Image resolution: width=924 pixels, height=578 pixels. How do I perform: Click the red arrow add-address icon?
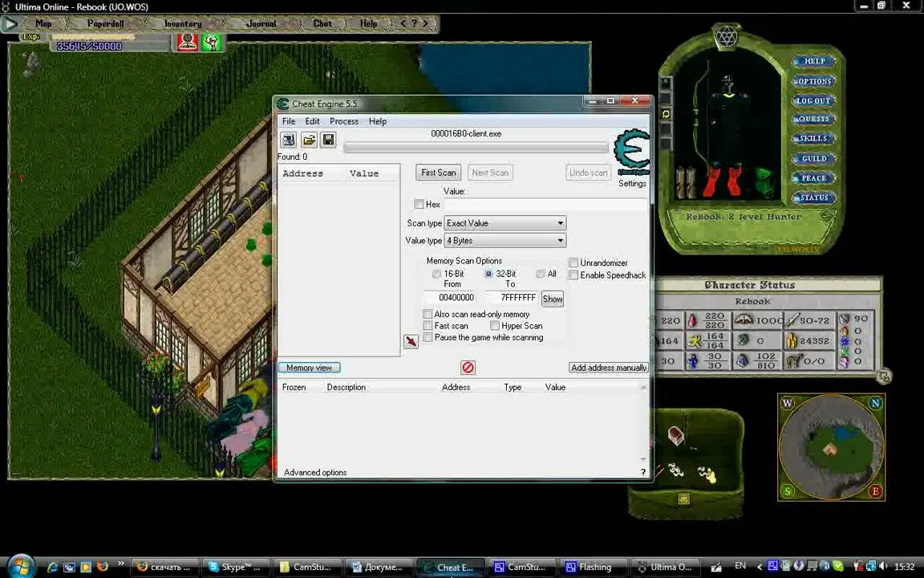pyautogui.click(x=411, y=341)
